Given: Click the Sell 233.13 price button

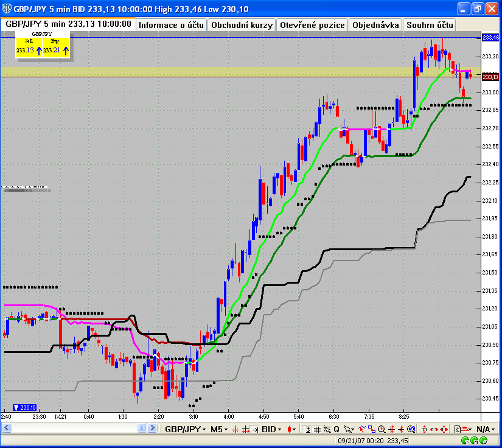Looking at the screenshot, I should coord(29,47).
